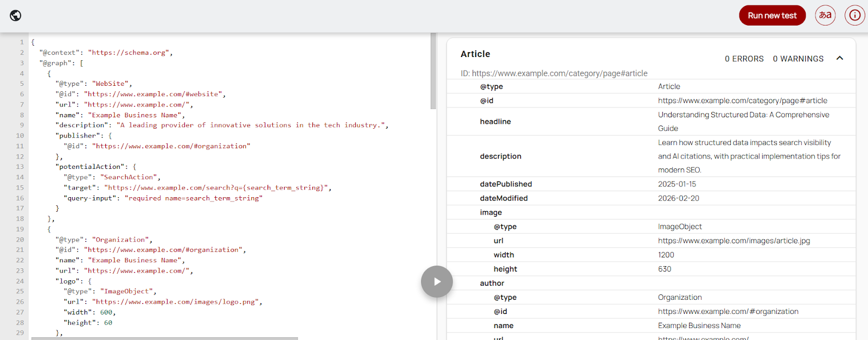This screenshot has width=868, height=340.
Task: Click line number 1 in gutter
Action: click(22, 42)
